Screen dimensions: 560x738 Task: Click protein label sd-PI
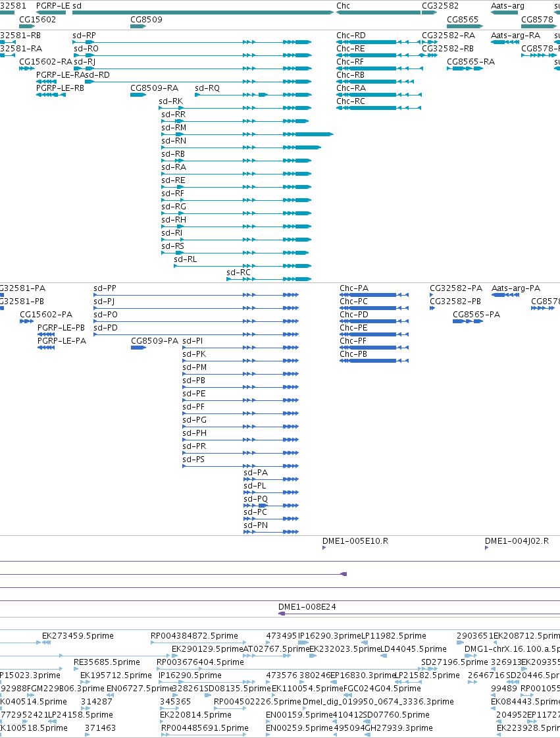(x=192, y=341)
